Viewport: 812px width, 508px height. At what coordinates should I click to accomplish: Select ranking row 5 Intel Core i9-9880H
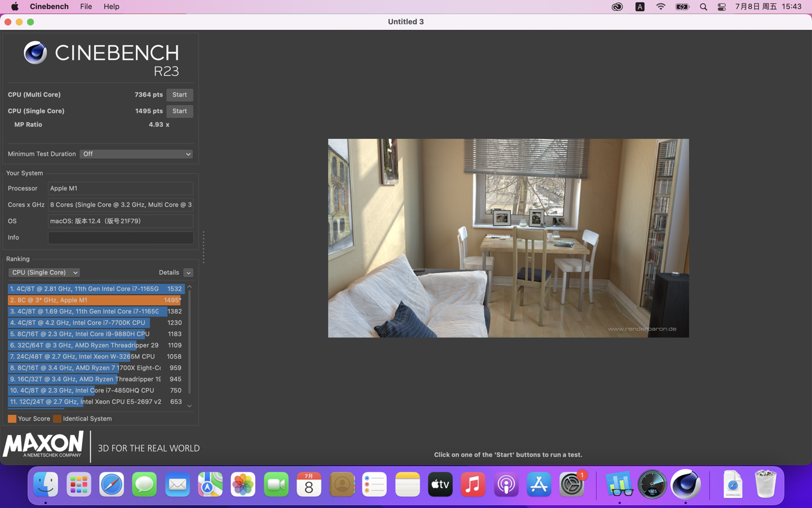(x=96, y=334)
